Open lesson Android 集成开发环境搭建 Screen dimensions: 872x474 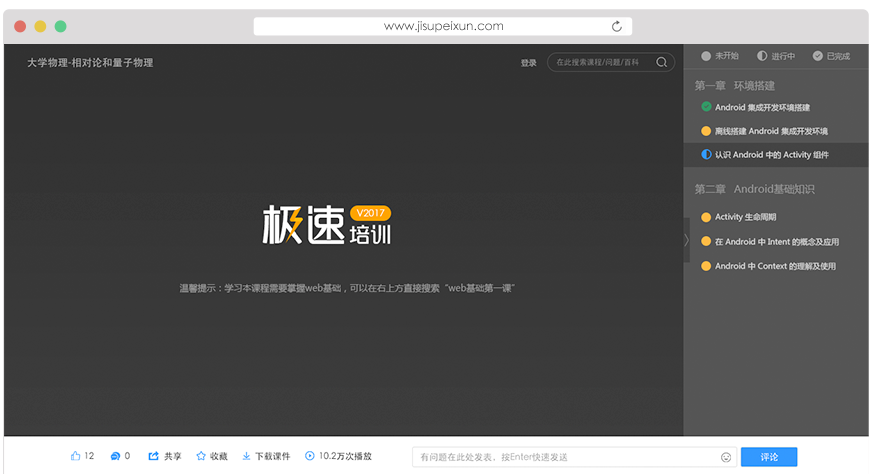(762, 107)
